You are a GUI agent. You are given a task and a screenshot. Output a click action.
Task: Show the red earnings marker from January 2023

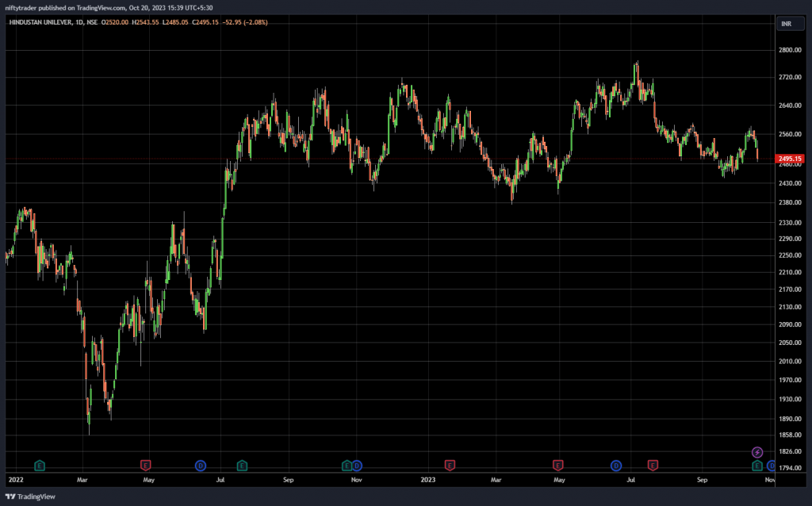[x=450, y=466]
